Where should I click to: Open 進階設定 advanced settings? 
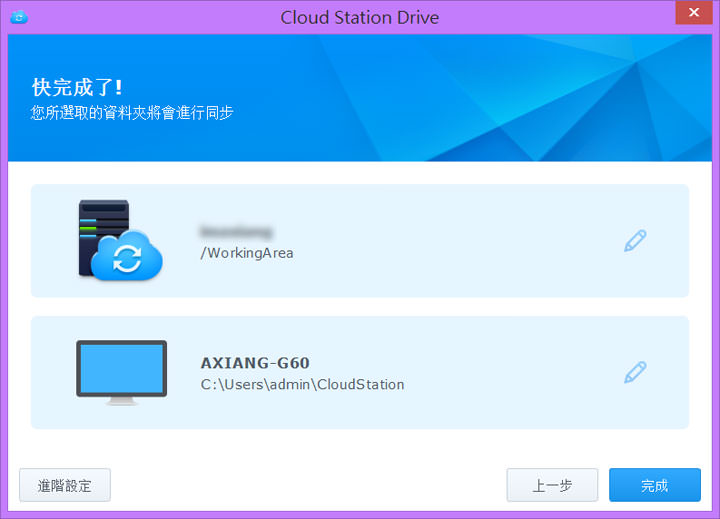point(65,485)
